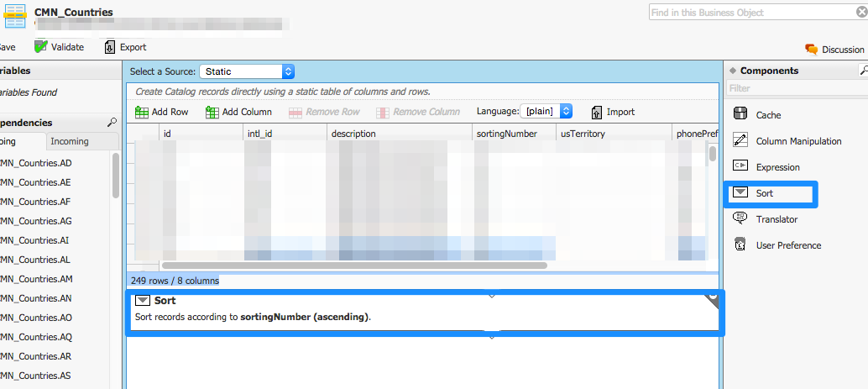
Task: Click the User Preference component label
Action: [788, 245]
